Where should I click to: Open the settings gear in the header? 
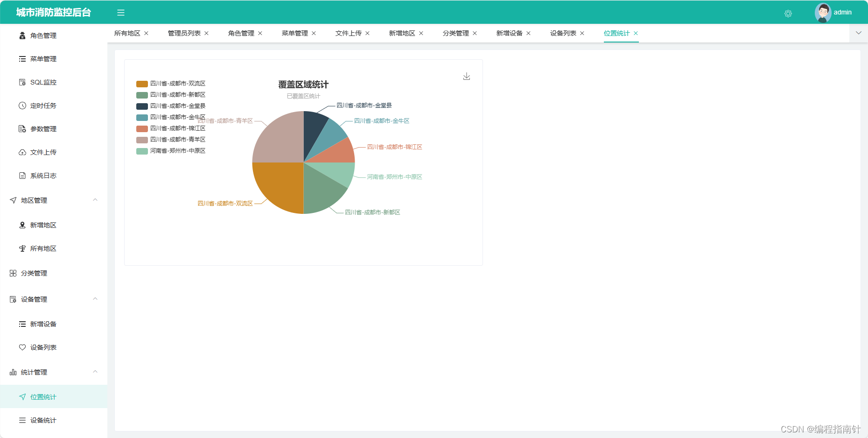click(788, 14)
